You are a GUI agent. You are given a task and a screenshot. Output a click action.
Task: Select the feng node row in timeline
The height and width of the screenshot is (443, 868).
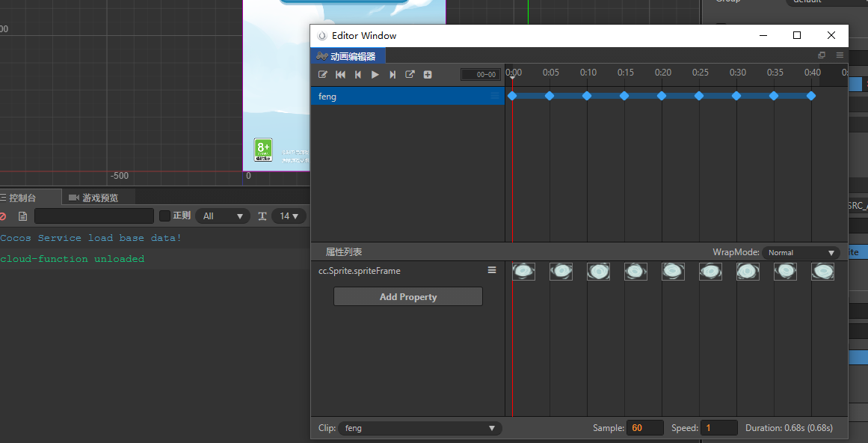pos(407,96)
